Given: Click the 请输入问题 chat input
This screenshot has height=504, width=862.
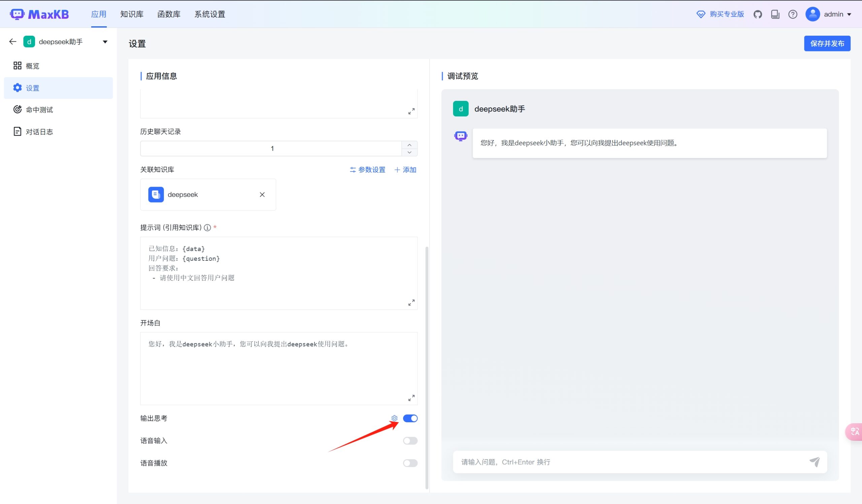Looking at the screenshot, I should (633, 462).
